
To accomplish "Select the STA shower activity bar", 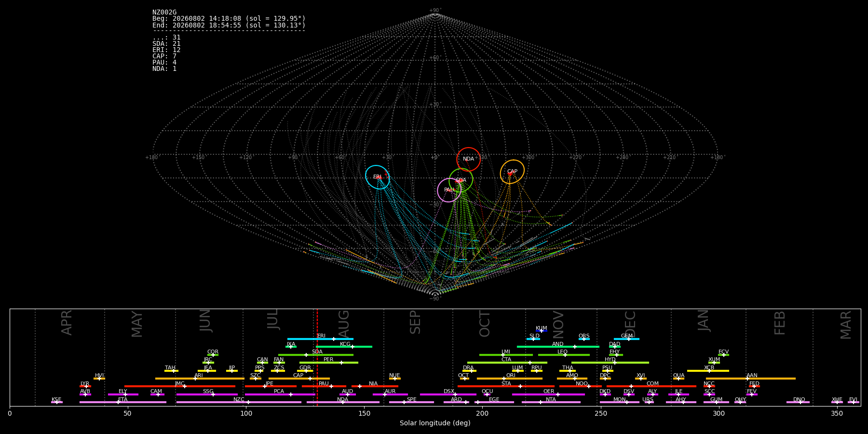I will [506, 386].
